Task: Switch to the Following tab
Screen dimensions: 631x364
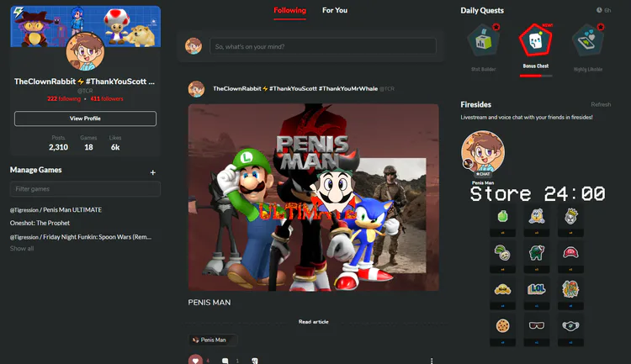Action: (289, 10)
